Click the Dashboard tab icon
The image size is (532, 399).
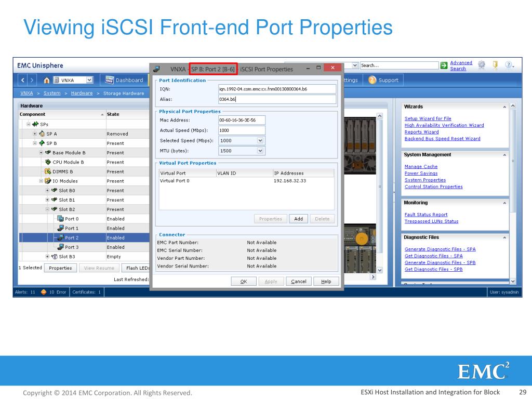tap(109, 80)
